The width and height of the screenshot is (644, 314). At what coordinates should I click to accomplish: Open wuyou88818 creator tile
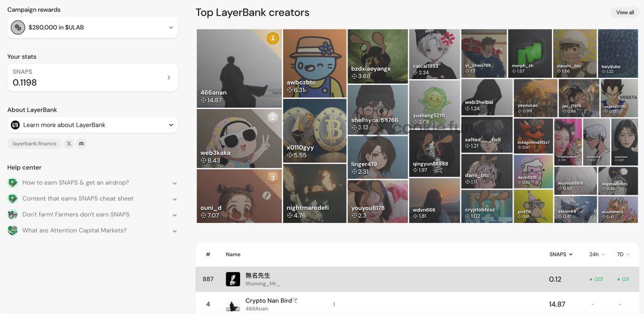click(575, 180)
